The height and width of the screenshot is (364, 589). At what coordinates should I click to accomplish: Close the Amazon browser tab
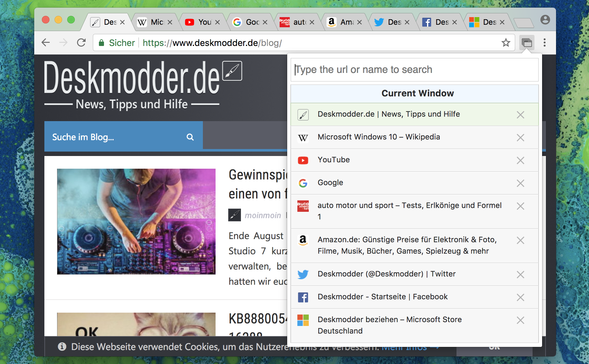(x=359, y=22)
